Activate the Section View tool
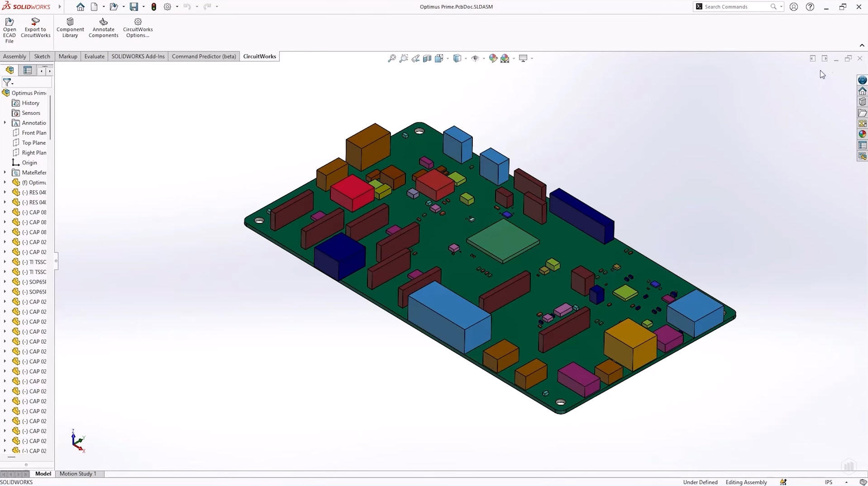868x486 pixels. pyautogui.click(x=427, y=58)
